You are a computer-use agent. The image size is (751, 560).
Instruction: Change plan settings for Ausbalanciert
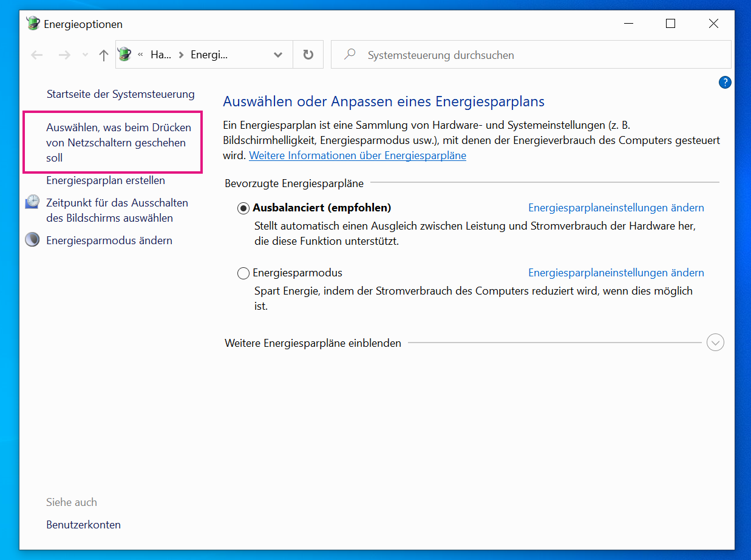click(x=616, y=208)
